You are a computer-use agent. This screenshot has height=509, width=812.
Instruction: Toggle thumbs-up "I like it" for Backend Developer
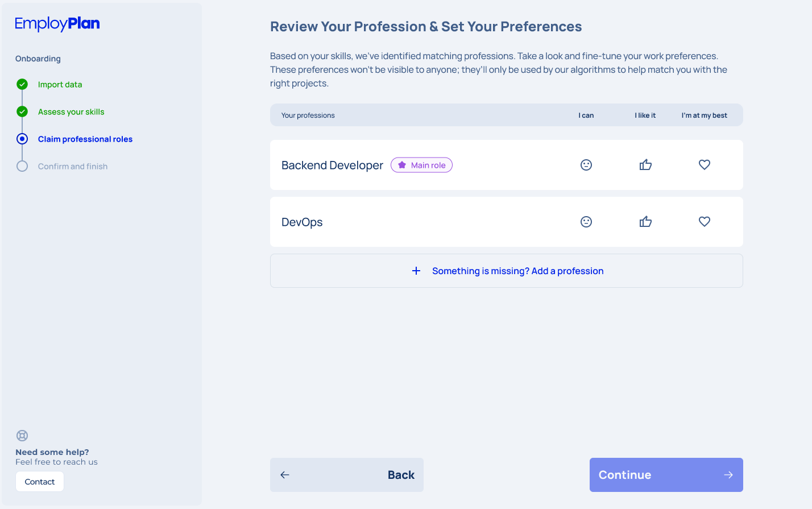pos(645,165)
